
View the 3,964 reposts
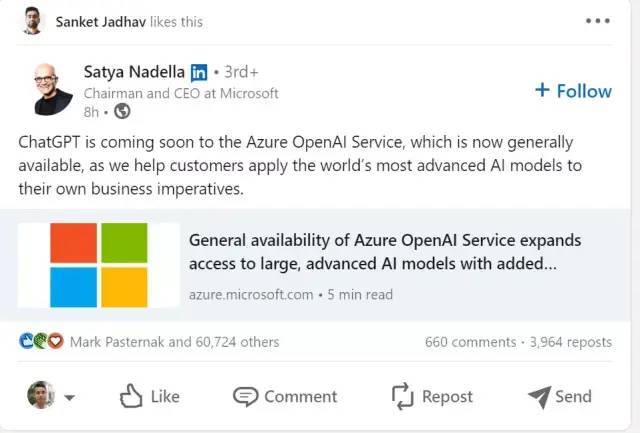tap(571, 342)
